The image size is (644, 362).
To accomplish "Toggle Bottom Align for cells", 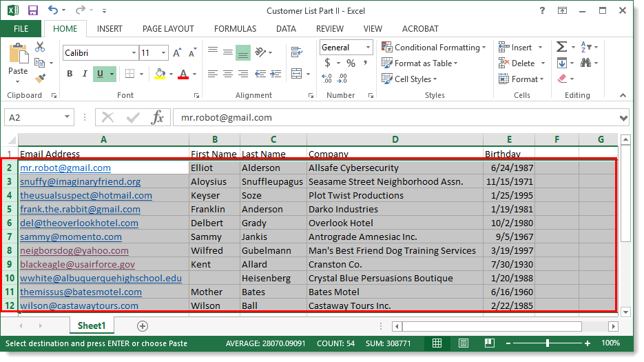I will (x=243, y=52).
